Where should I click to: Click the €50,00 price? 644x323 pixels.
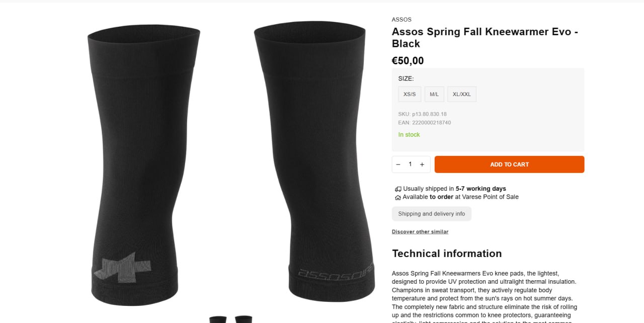(x=408, y=61)
